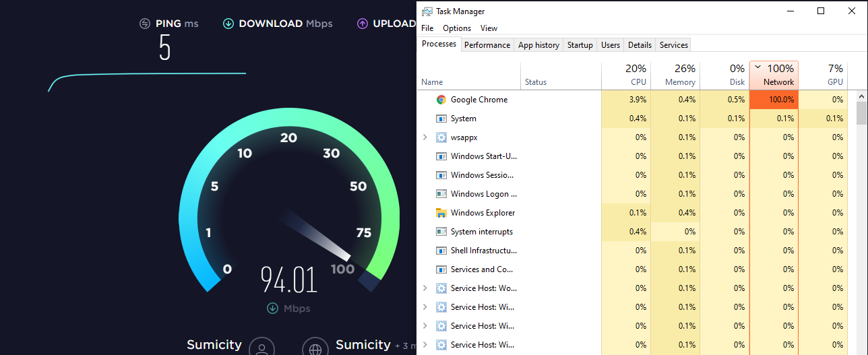Click Google Chrome's 100.0% network cell
The height and width of the screenshot is (355, 868).
point(774,100)
